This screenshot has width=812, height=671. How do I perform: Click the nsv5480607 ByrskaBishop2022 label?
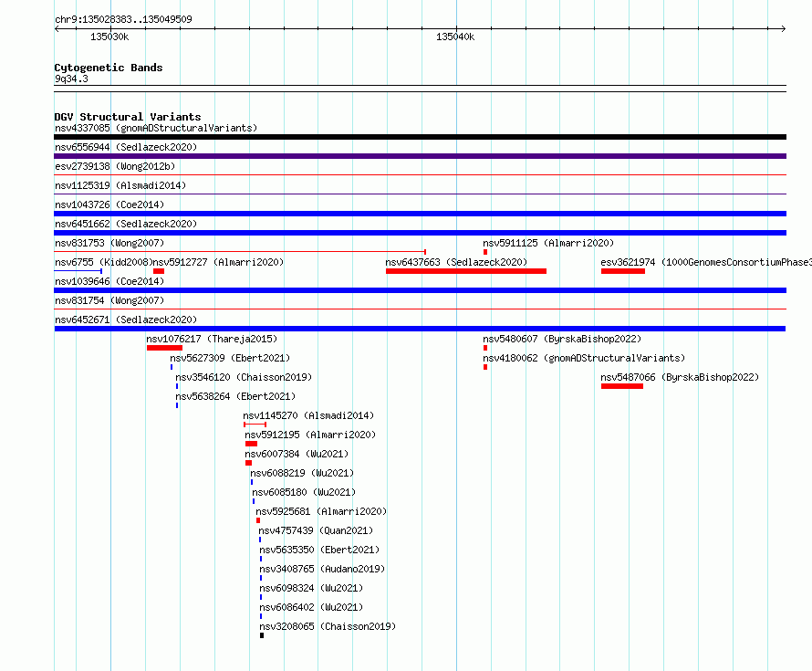tap(562, 339)
